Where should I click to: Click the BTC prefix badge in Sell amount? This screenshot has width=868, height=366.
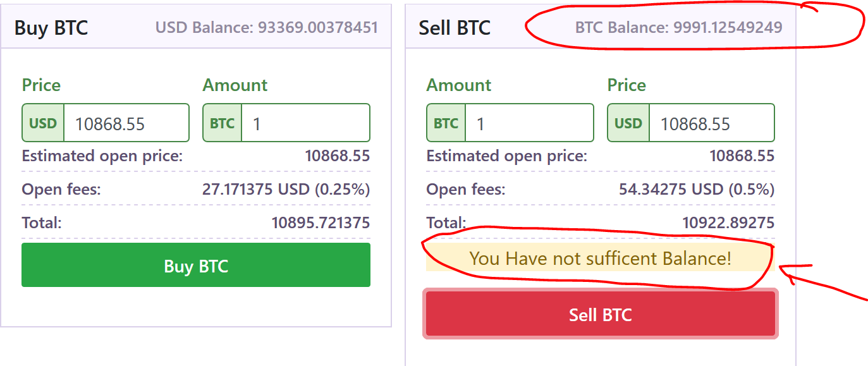point(446,123)
